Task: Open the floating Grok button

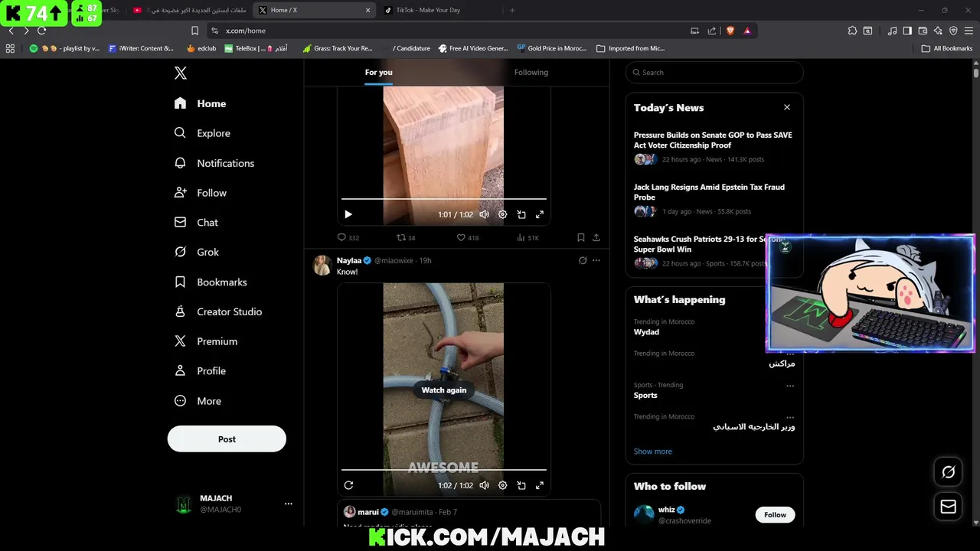Action: (949, 472)
